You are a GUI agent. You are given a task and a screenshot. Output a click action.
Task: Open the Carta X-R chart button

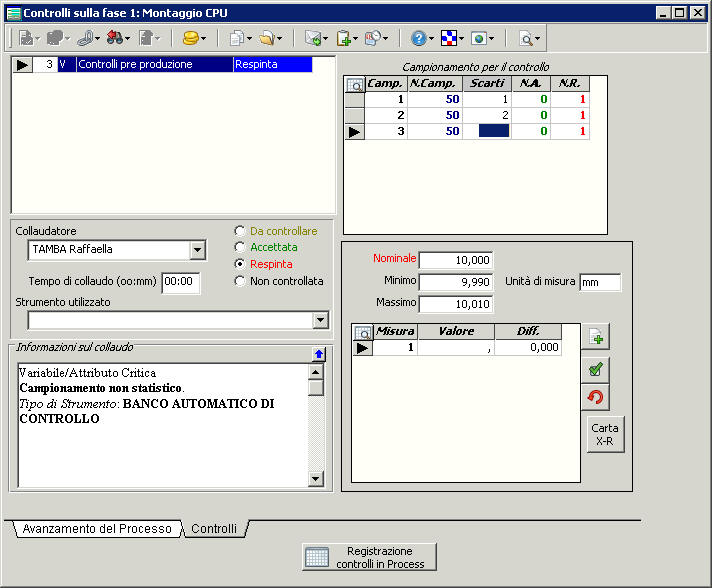tap(605, 434)
